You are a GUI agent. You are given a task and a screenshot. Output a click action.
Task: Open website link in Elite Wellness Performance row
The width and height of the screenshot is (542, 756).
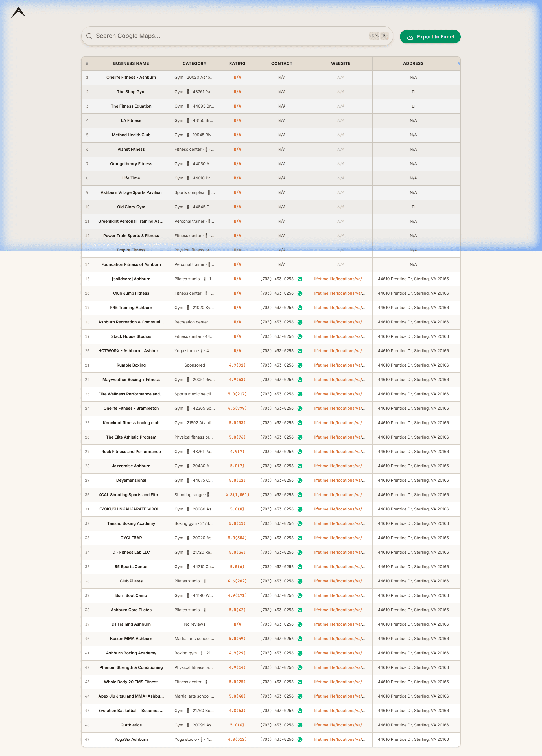pyautogui.click(x=340, y=394)
